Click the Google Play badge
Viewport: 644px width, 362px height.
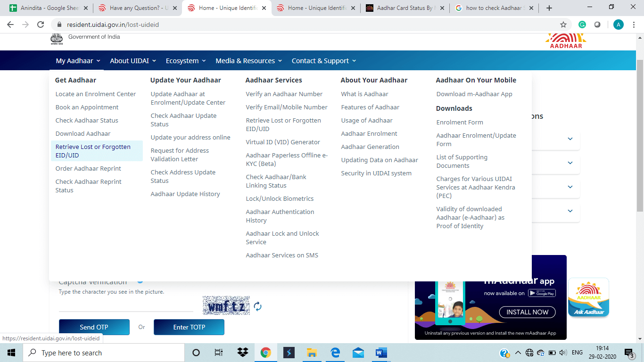click(542, 293)
